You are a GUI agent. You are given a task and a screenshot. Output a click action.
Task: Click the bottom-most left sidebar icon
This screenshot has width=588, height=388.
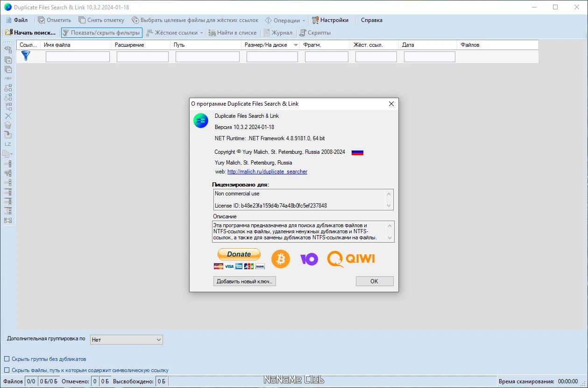pos(8,220)
